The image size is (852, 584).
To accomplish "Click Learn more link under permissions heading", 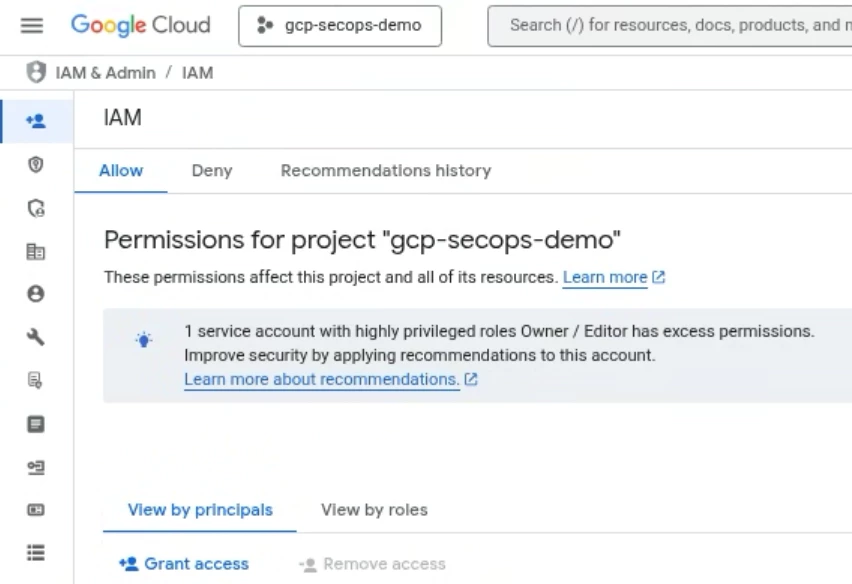I will point(605,277).
